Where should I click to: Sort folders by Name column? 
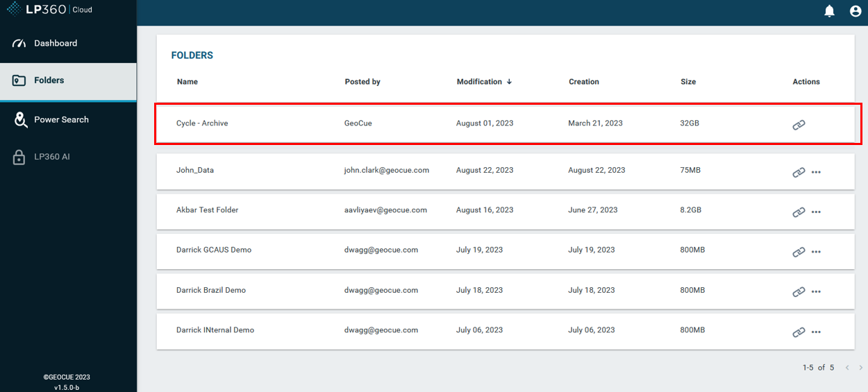[x=187, y=82]
